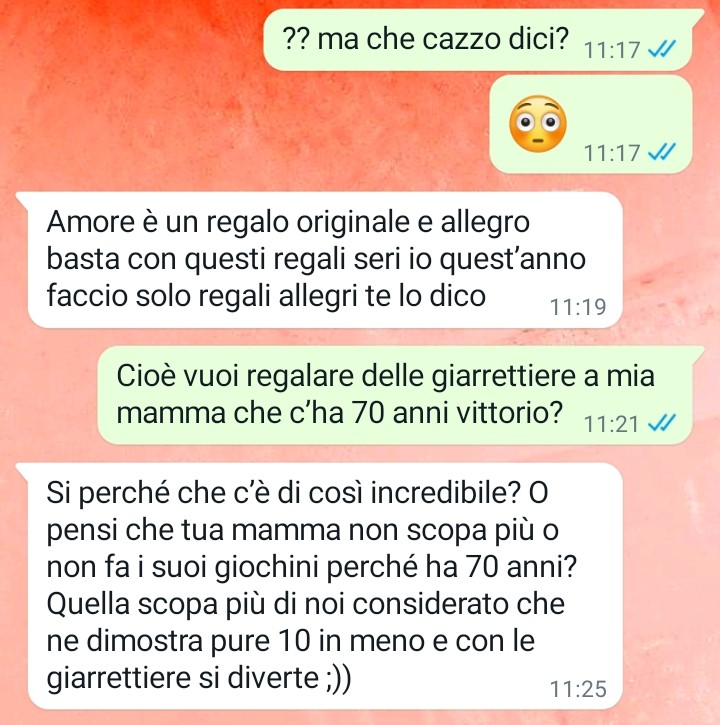Screen dimensions: 720x725
Task: Tap the flushed face emoji
Action: click(537, 124)
